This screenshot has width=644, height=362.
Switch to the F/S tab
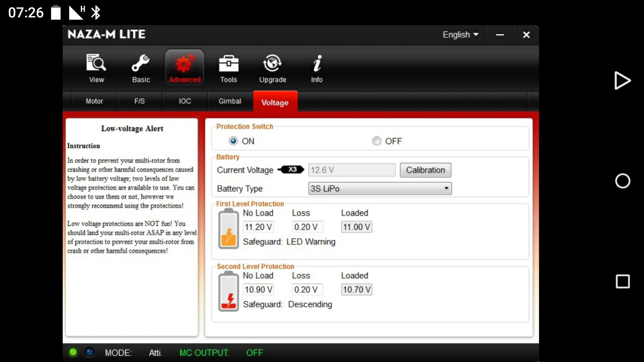pyautogui.click(x=140, y=101)
